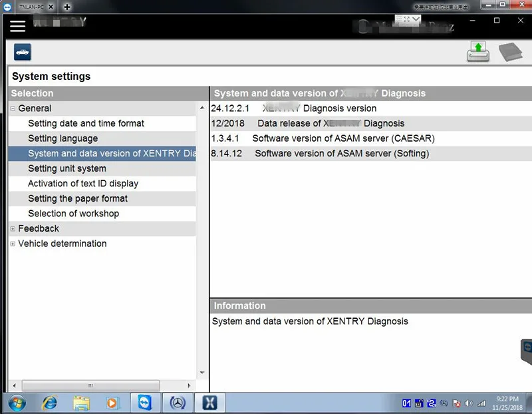
Task: Click the network signal tray icon
Action: coord(481,403)
